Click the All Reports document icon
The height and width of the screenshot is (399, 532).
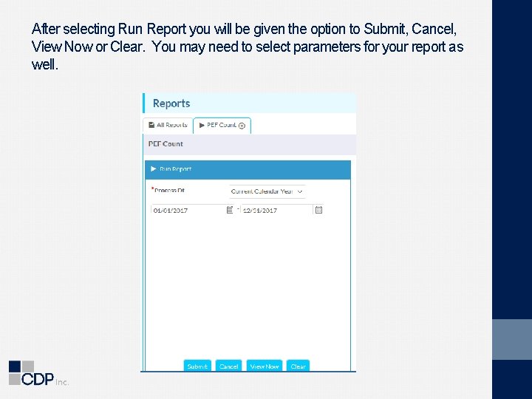coord(151,125)
